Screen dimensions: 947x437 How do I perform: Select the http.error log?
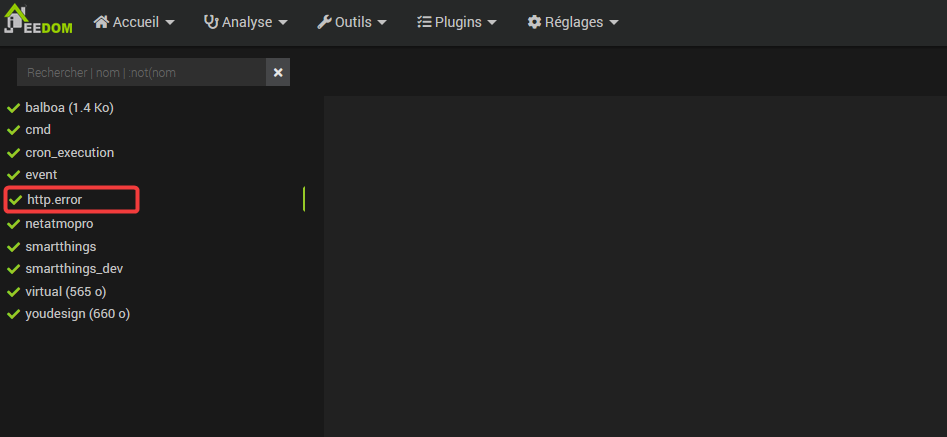tap(54, 200)
